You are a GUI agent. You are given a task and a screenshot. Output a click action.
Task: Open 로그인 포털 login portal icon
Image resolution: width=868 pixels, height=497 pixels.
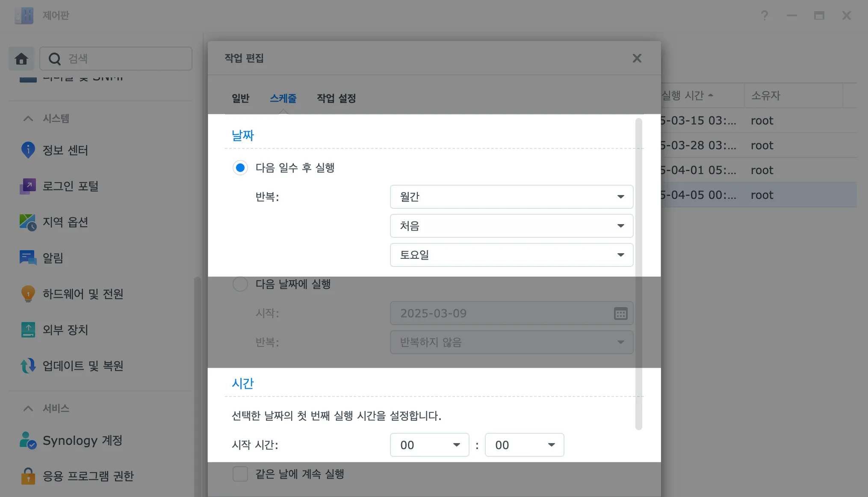click(x=28, y=186)
